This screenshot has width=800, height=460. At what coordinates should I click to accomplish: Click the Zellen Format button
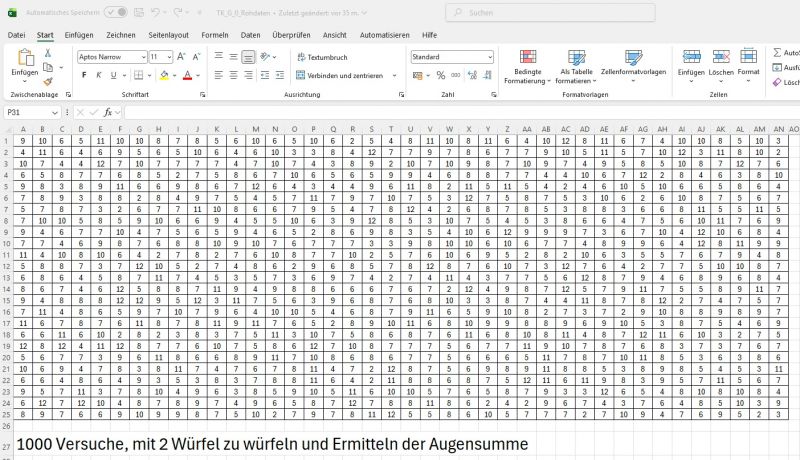pos(748,65)
